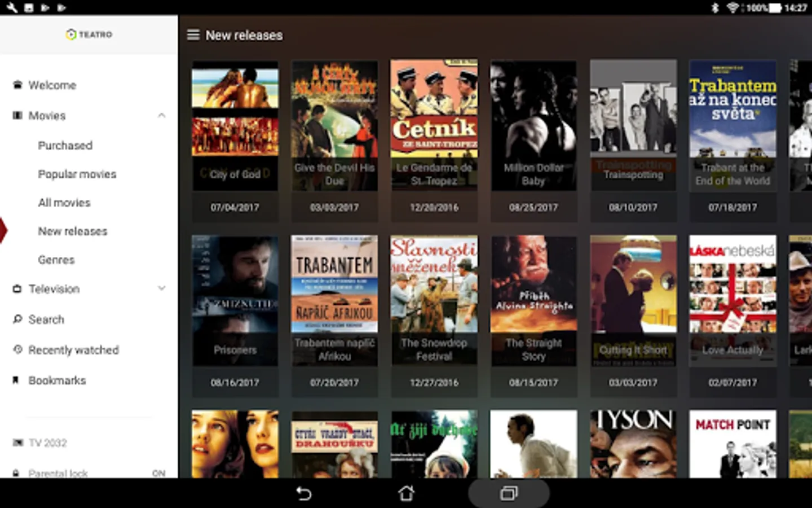This screenshot has width=812, height=508.
Task: Click the date 08/10/2017 under Trainspotting
Action: tap(633, 207)
